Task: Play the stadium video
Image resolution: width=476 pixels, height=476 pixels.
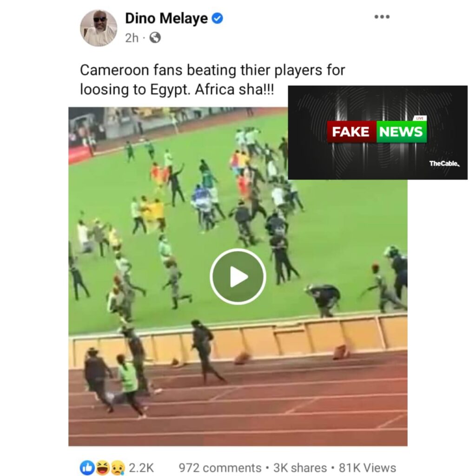Action: point(238,277)
